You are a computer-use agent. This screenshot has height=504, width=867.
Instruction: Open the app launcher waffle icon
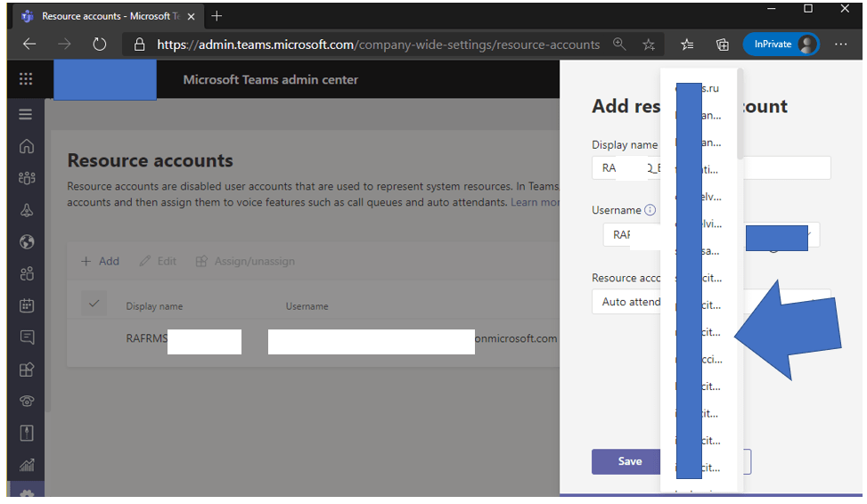pos(26,79)
